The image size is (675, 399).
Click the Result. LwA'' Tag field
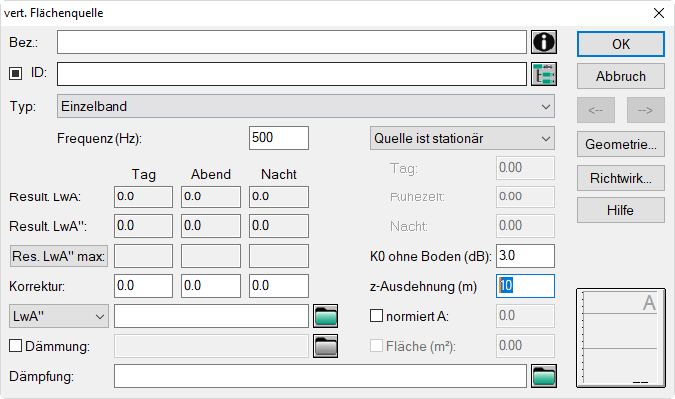(143, 226)
